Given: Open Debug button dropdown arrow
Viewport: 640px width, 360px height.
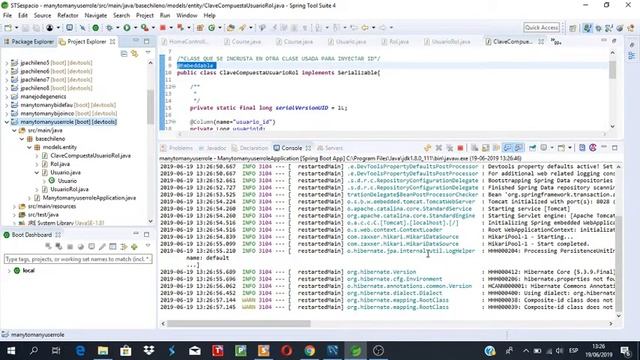Looking at the screenshot, I should [117, 28].
